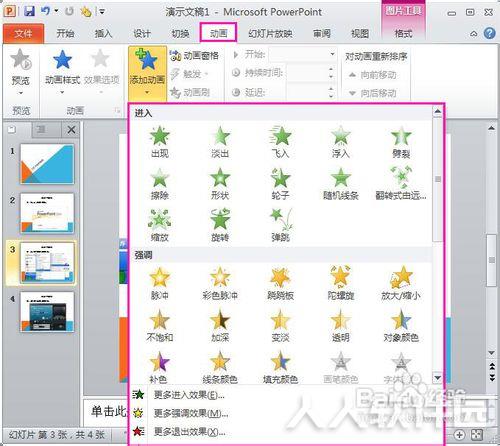Click the 延迟 delay spinner field
The height and width of the screenshot is (446, 500).
pos(310,92)
